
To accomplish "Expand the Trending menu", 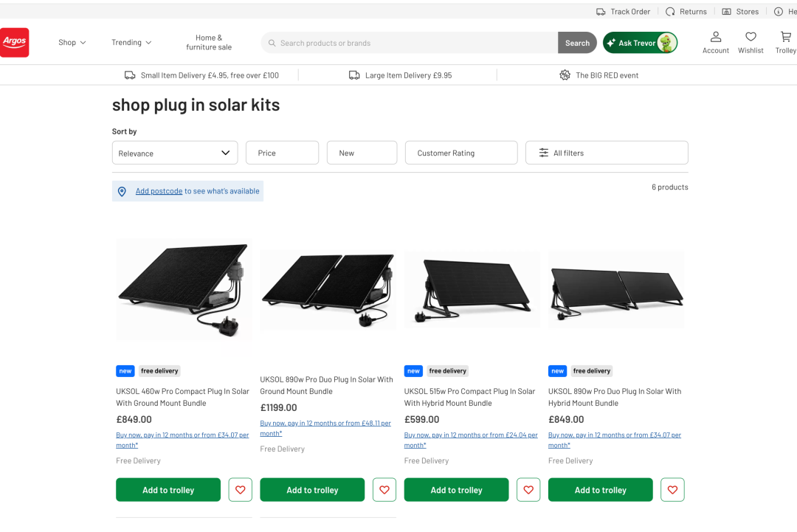I will pos(131,43).
